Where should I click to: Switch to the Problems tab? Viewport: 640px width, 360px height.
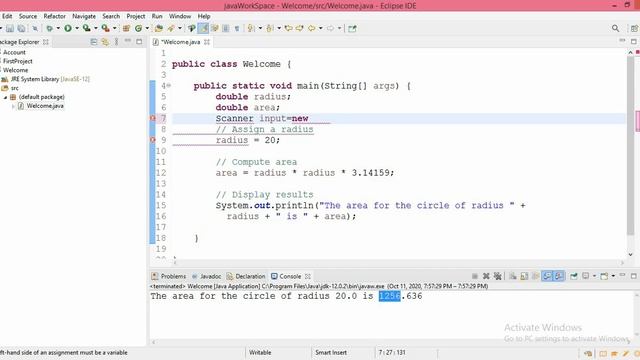[169, 276]
